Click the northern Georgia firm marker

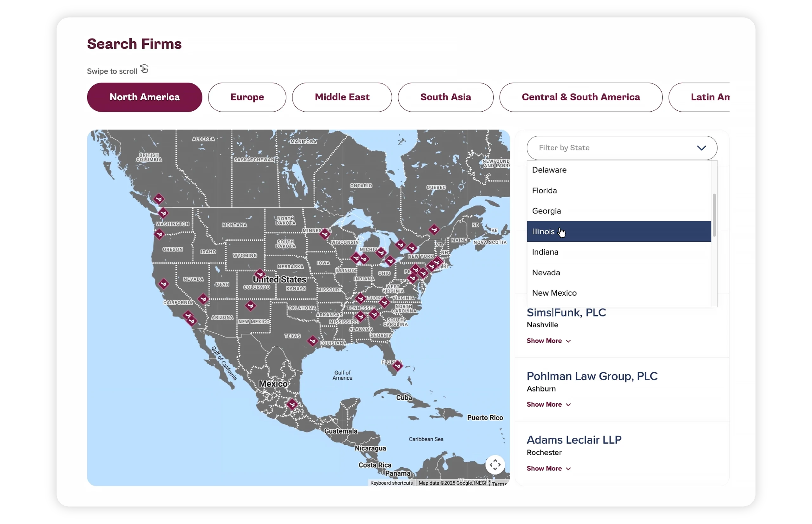tap(374, 314)
